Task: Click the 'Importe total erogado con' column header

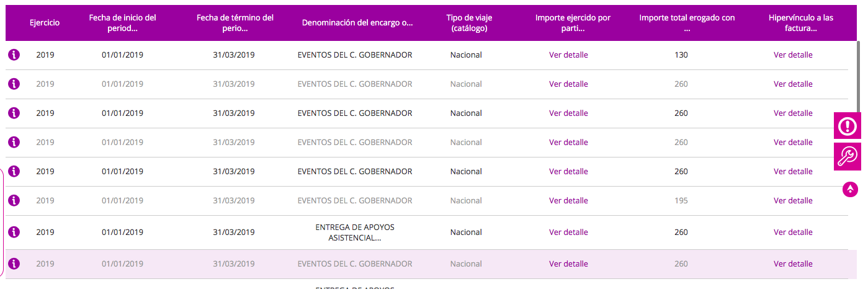Action: 687,23
